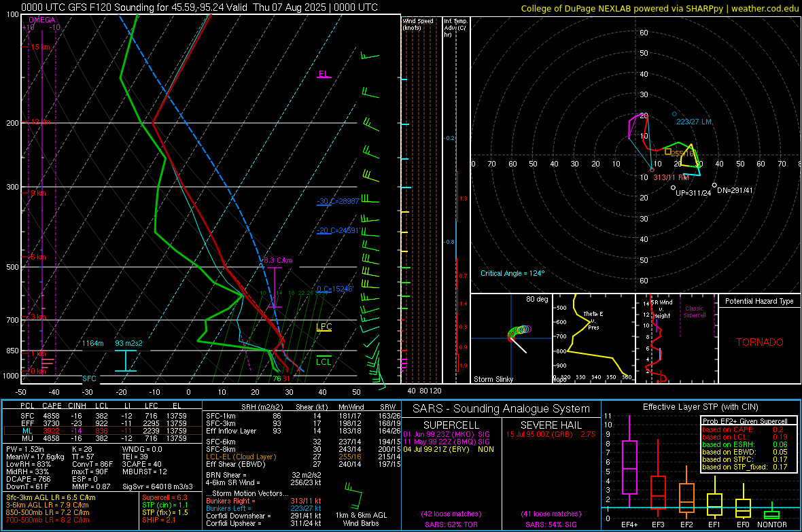Select the highlighted ML parcel row

[103, 431]
